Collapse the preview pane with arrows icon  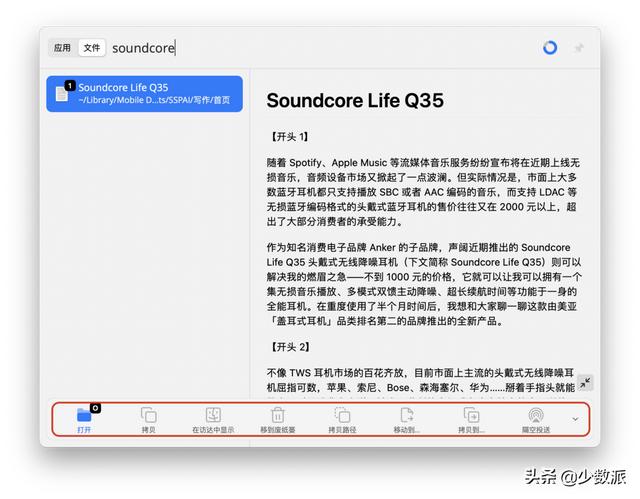click(585, 383)
